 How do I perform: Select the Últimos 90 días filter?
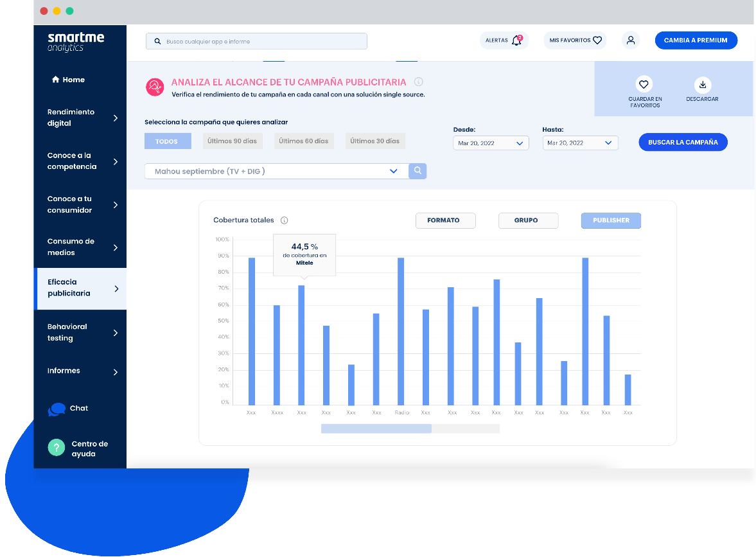tap(232, 141)
